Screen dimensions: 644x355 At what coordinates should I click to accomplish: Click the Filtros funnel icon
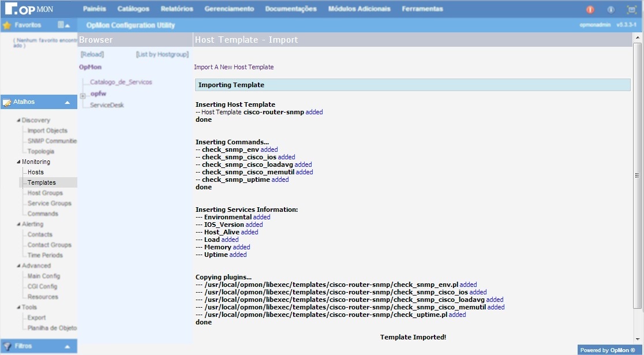tap(7, 346)
